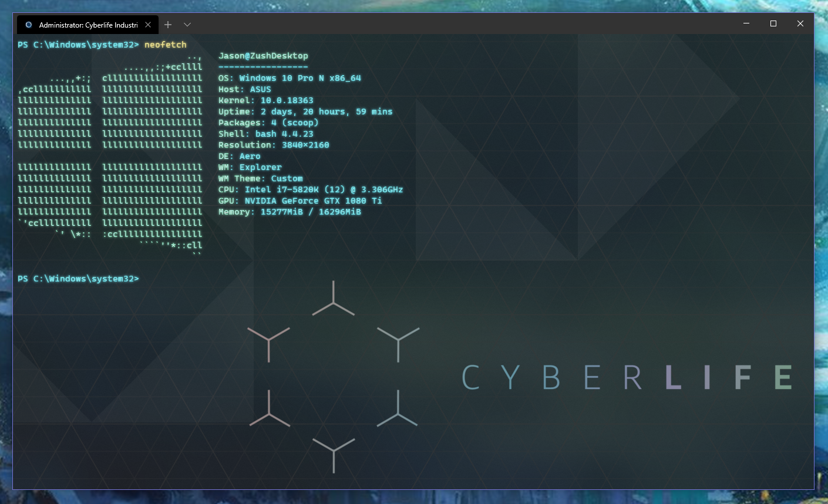Click the GPU: NVIDIA GeForce GTX line
This screenshot has width=828, height=504.
(300, 201)
